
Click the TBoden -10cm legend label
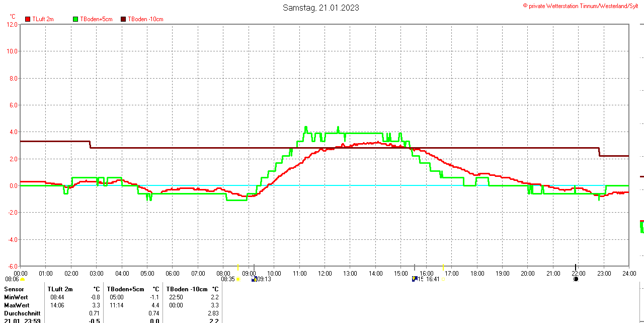145,19
